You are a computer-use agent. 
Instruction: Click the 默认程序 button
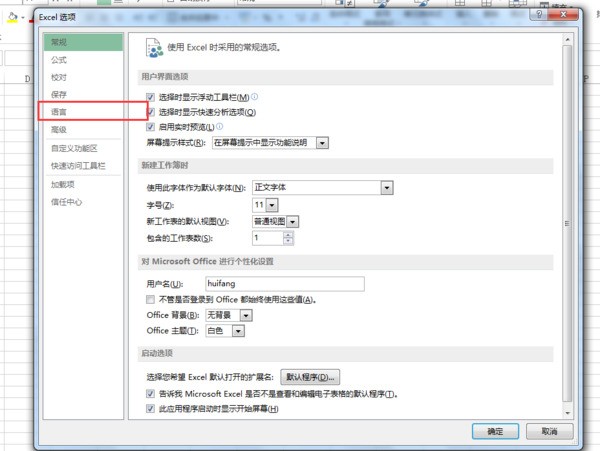point(310,377)
